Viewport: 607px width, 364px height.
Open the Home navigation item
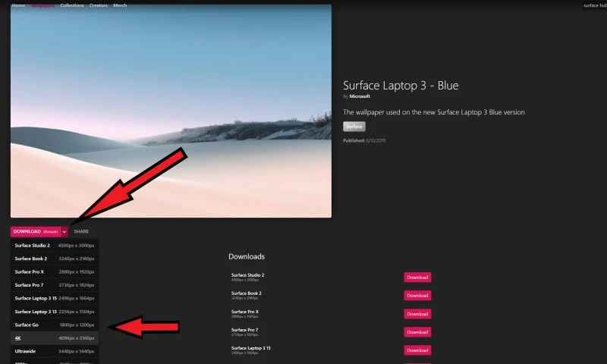click(18, 5)
